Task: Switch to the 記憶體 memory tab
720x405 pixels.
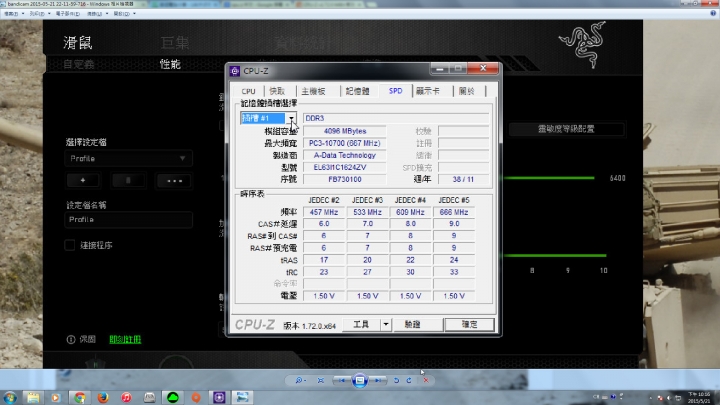Action: (x=357, y=91)
